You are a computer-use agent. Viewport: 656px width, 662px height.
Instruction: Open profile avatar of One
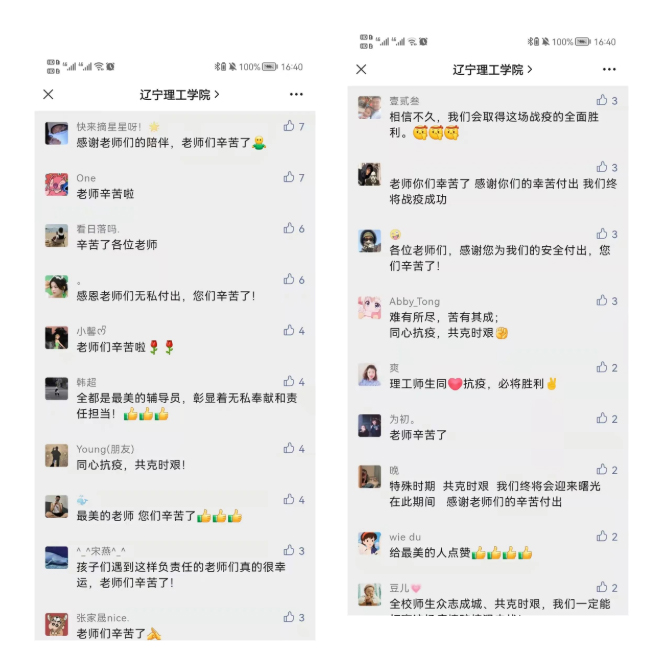coord(57,184)
